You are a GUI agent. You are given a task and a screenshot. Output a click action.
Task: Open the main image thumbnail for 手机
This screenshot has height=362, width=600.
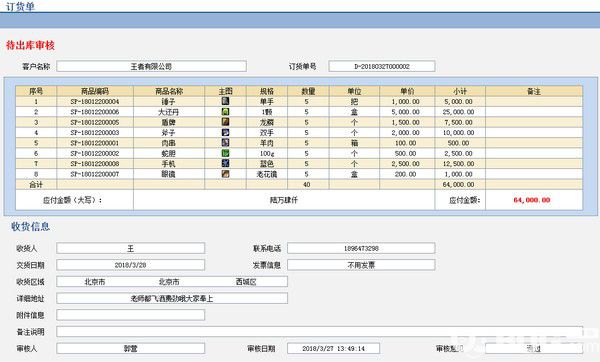coord(225,163)
